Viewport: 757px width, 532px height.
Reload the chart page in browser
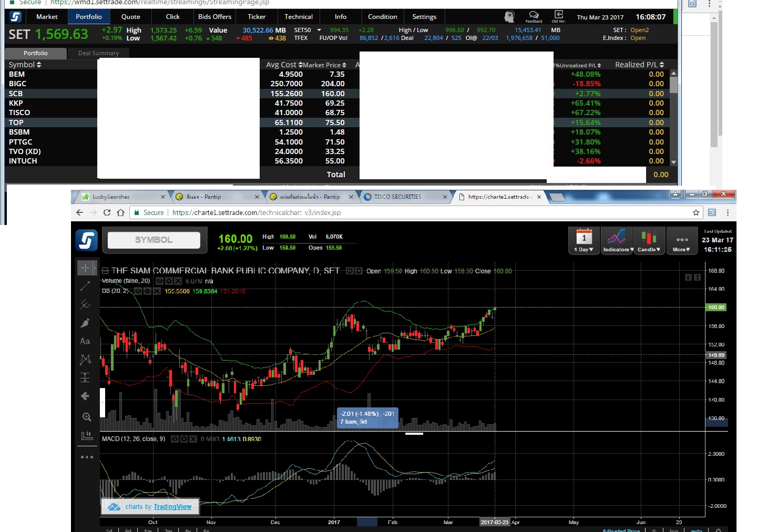(107, 212)
